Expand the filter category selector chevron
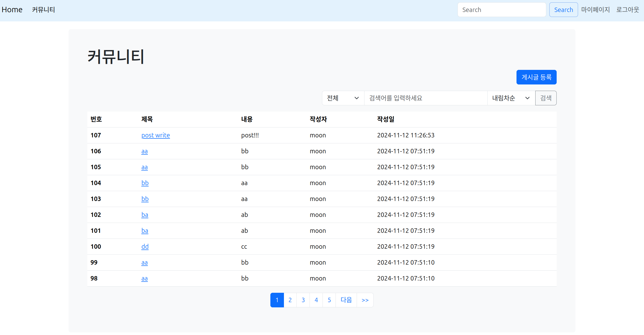 point(356,98)
